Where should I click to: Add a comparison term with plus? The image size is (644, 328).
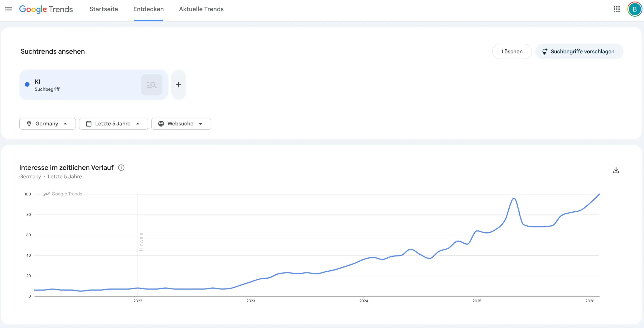(178, 85)
